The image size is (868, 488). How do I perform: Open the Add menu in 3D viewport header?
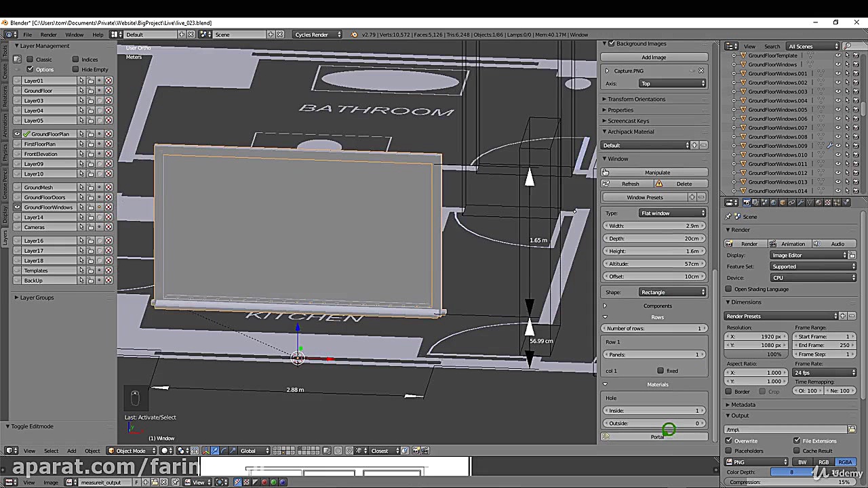tap(71, 451)
